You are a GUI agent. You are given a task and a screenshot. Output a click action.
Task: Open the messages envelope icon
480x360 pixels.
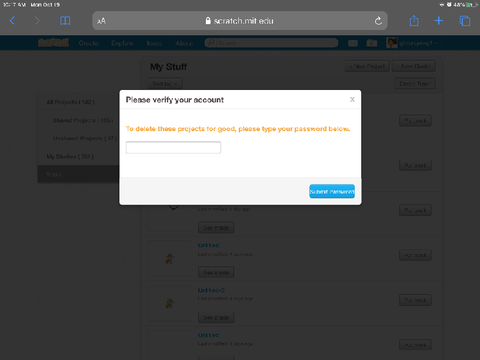click(x=353, y=43)
